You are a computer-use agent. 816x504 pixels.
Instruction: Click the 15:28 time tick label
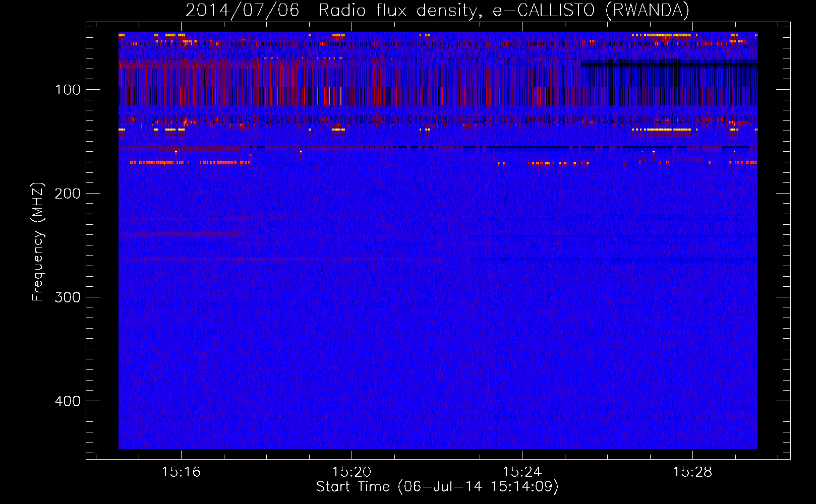pyautogui.click(x=692, y=472)
